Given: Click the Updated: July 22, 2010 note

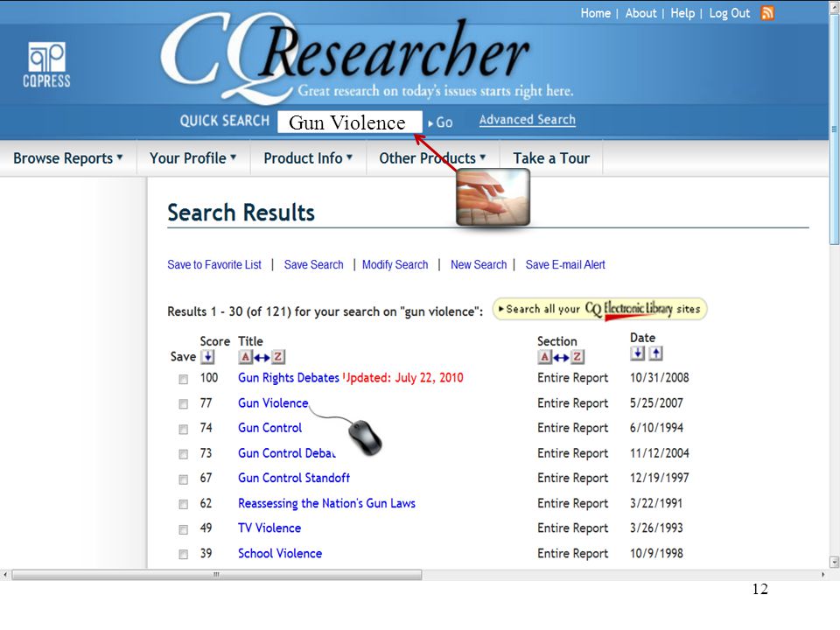Looking at the screenshot, I should (x=402, y=378).
